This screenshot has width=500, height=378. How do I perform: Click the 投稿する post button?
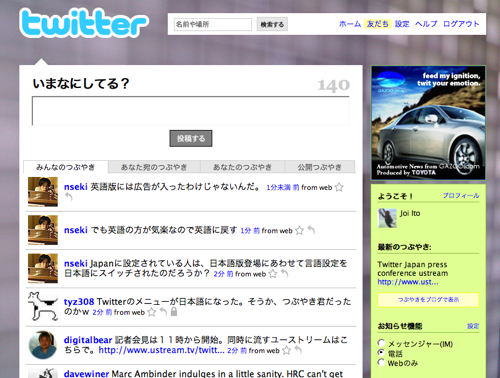pos(191,138)
